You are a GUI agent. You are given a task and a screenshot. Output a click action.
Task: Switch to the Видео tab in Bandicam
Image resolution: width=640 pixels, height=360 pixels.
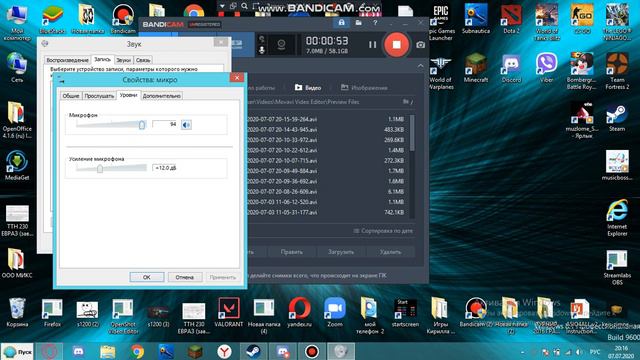point(308,87)
